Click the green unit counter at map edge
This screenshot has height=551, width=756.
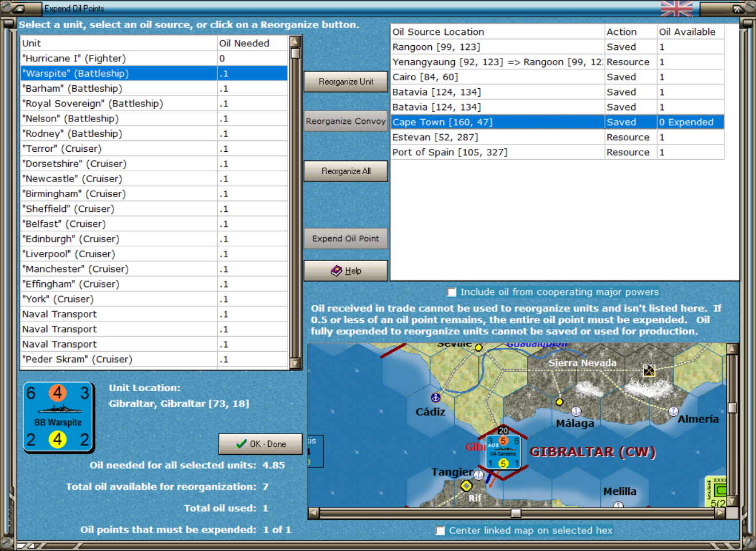[x=716, y=491]
